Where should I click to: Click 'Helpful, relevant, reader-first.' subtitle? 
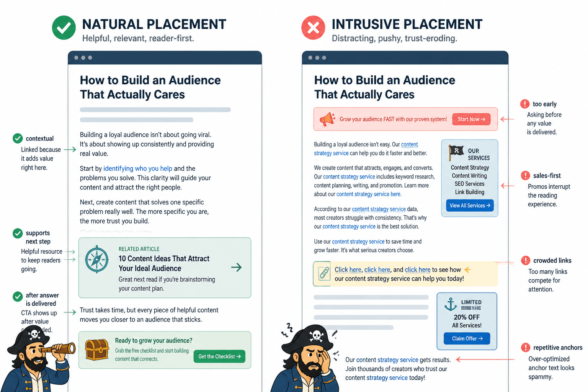pyautogui.click(x=138, y=38)
